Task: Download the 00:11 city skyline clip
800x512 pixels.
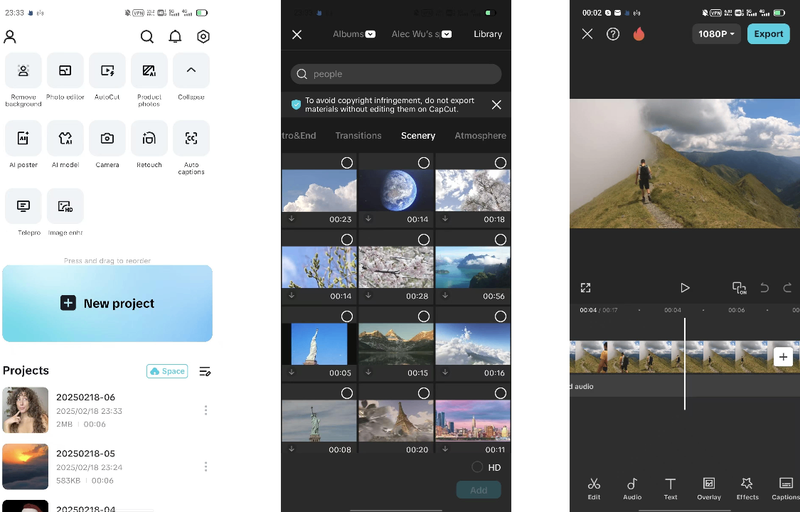Action: (445, 449)
